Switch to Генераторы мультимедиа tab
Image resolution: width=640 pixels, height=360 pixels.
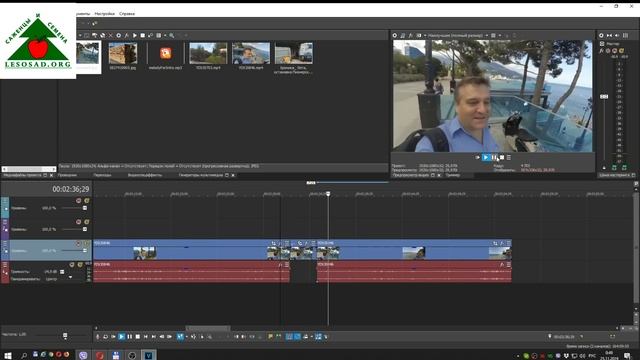coord(201,175)
